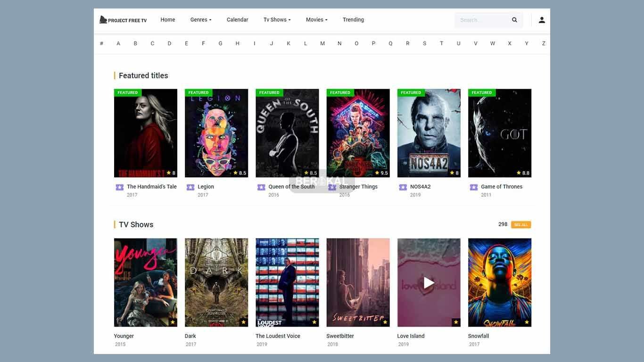Filter titles starting with letter S
644x362 pixels.
[x=424, y=43]
